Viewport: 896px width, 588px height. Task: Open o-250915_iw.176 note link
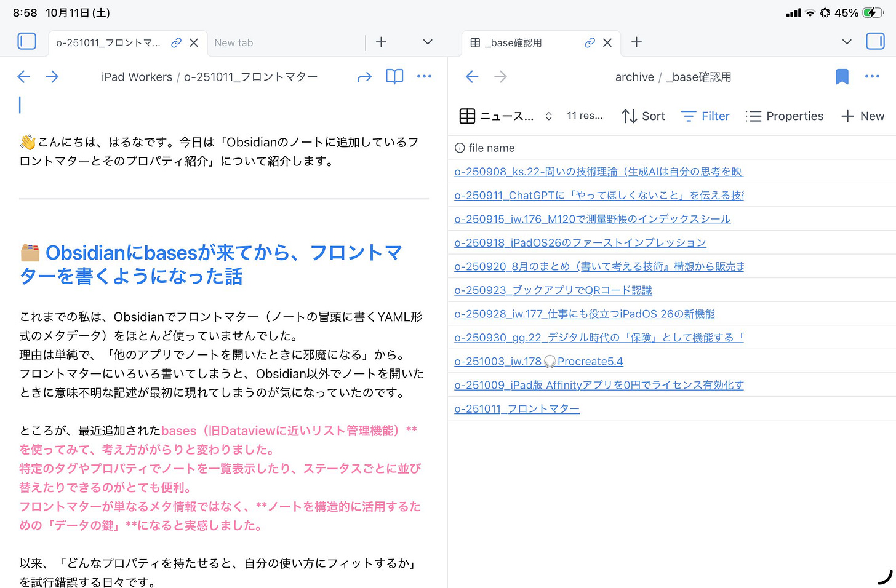593,219
